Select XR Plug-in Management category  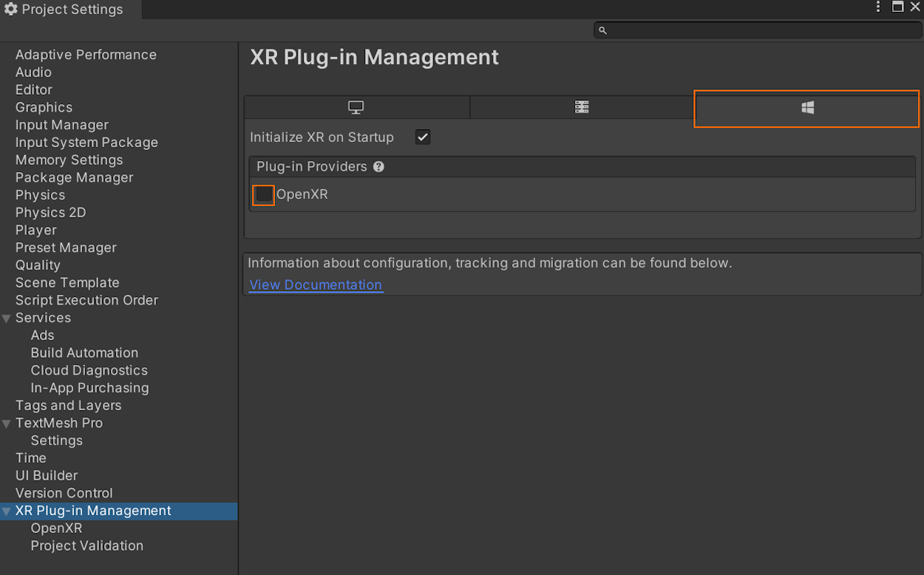93,511
